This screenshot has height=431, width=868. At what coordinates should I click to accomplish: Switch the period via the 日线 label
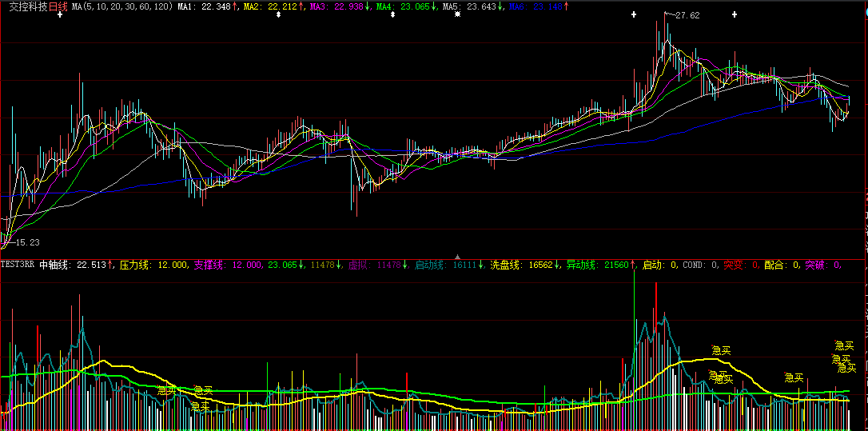[x=58, y=6]
